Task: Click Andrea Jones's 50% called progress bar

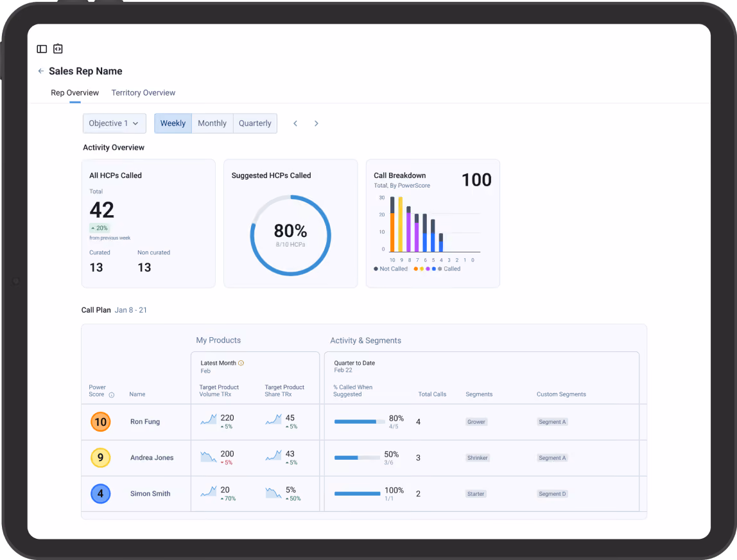Action: coord(357,457)
